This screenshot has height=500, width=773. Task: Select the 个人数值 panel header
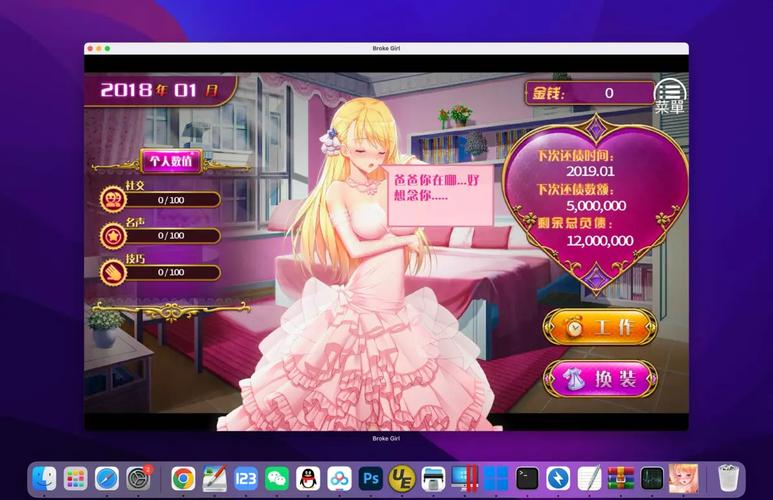[x=171, y=161]
